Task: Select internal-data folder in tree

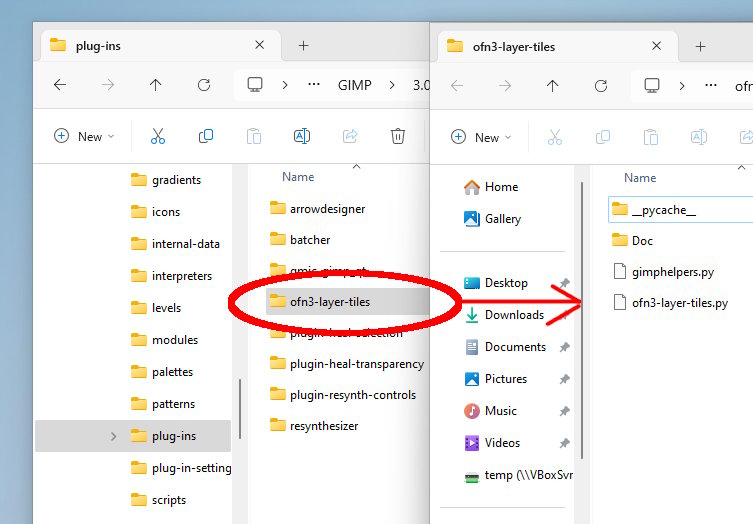Action: click(x=175, y=244)
